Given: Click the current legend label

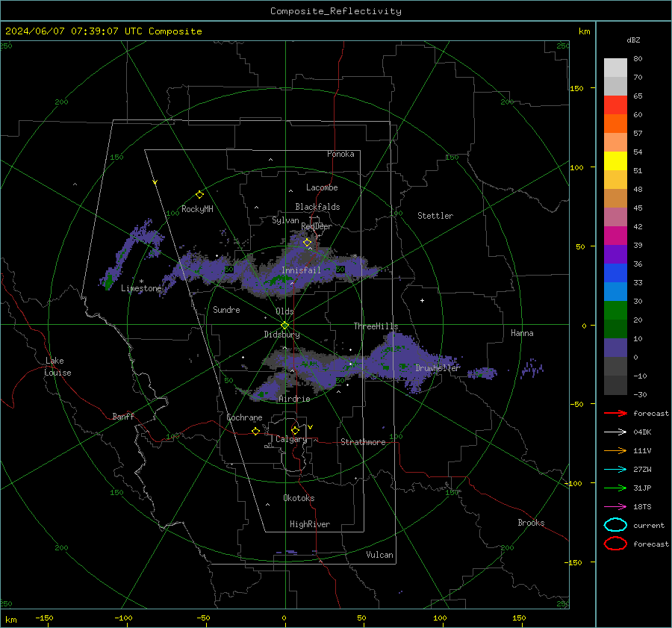Looking at the screenshot, I should tap(649, 525).
